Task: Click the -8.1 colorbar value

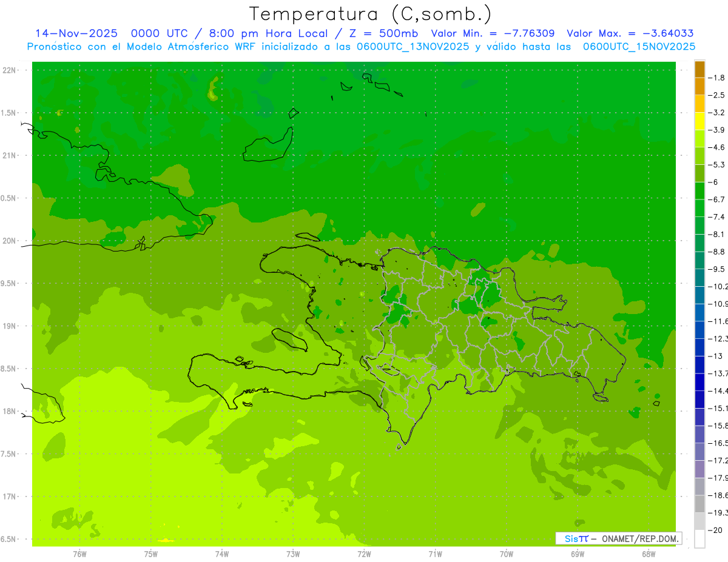Action: pos(717,234)
